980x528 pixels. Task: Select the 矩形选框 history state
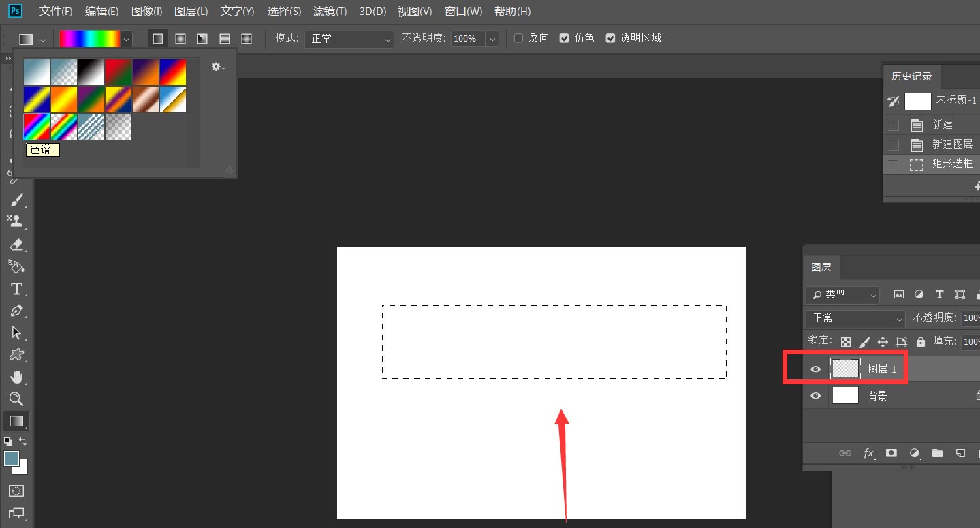(932, 164)
